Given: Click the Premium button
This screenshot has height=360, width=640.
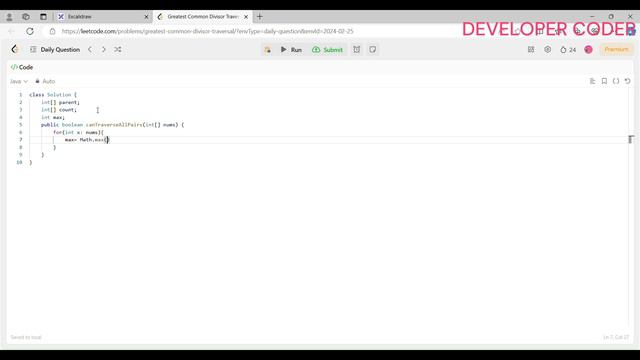Looking at the screenshot, I should [x=616, y=49].
